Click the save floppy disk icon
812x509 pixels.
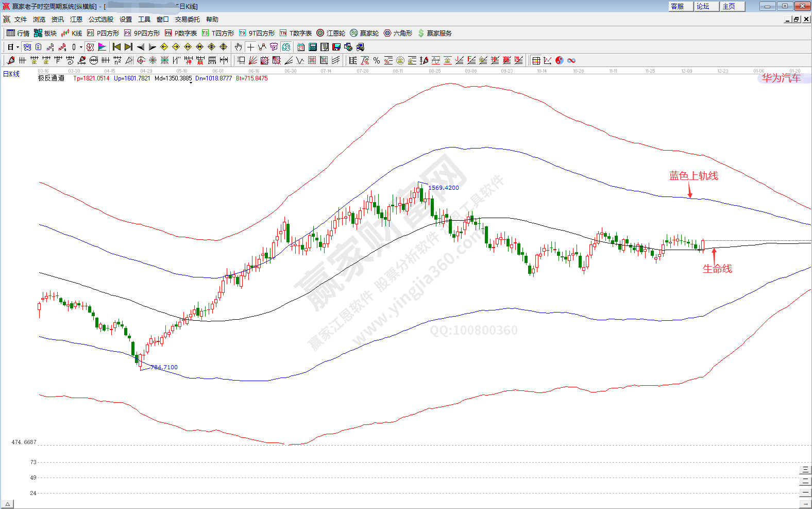click(x=336, y=47)
